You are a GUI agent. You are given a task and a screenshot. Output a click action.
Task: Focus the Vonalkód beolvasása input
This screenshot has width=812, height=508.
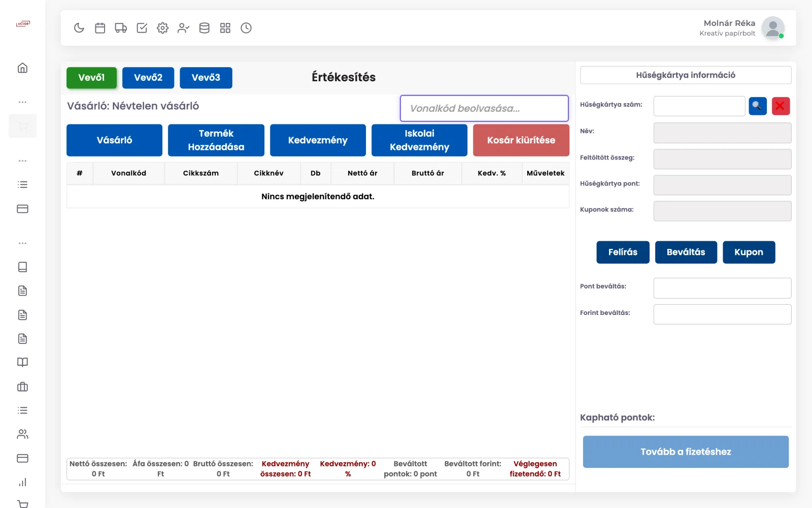point(484,108)
